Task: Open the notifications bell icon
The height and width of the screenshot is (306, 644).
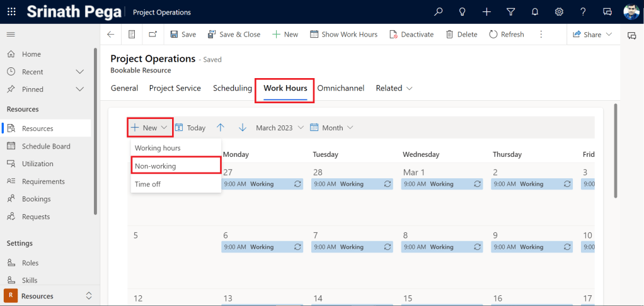Action: [x=535, y=12]
